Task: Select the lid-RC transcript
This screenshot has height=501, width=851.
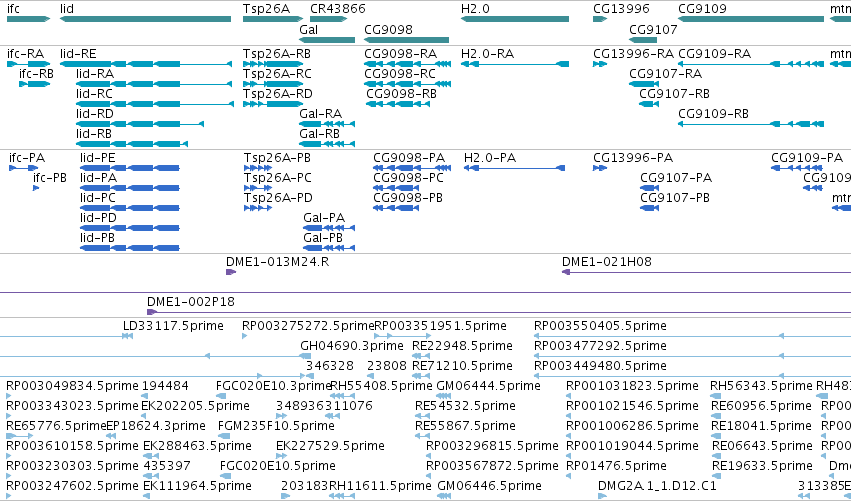Action: coord(155,104)
